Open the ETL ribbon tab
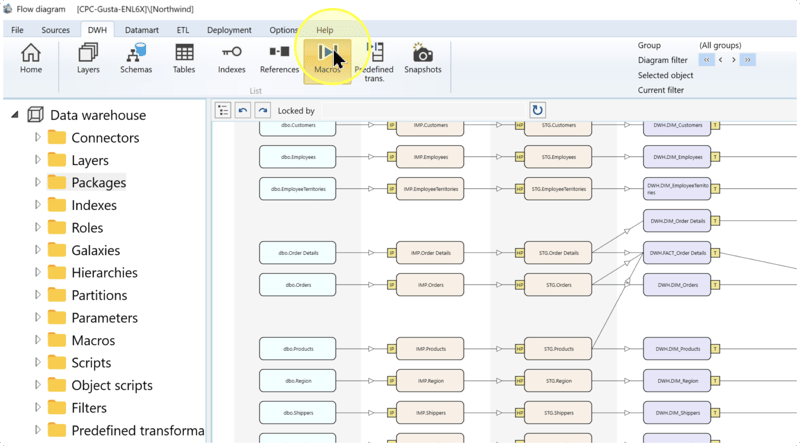Image resolution: width=800 pixels, height=446 pixels. (183, 30)
